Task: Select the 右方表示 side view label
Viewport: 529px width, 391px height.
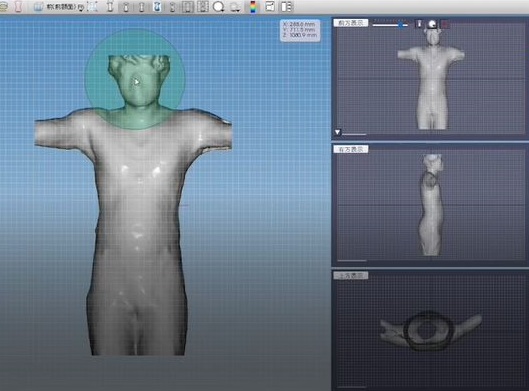Action: tap(351, 149)
